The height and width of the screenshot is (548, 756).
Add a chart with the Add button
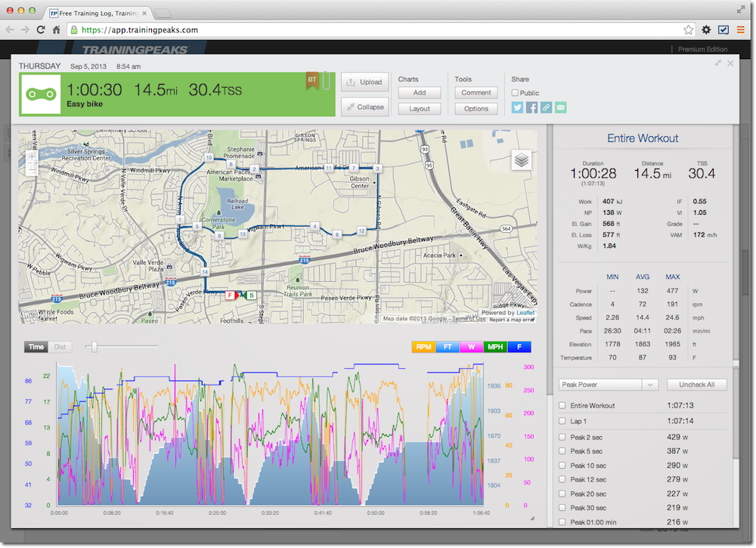click(x=420, y=92)
